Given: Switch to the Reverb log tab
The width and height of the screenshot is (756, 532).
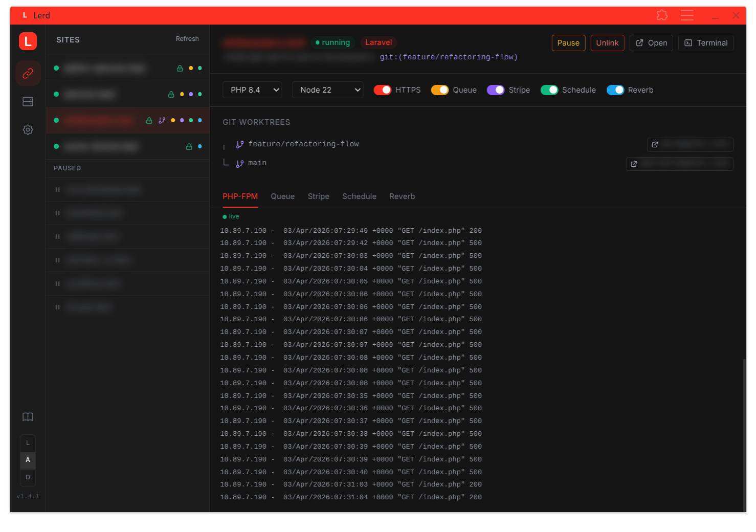Looking at the screenshot, I should (402, 196).
